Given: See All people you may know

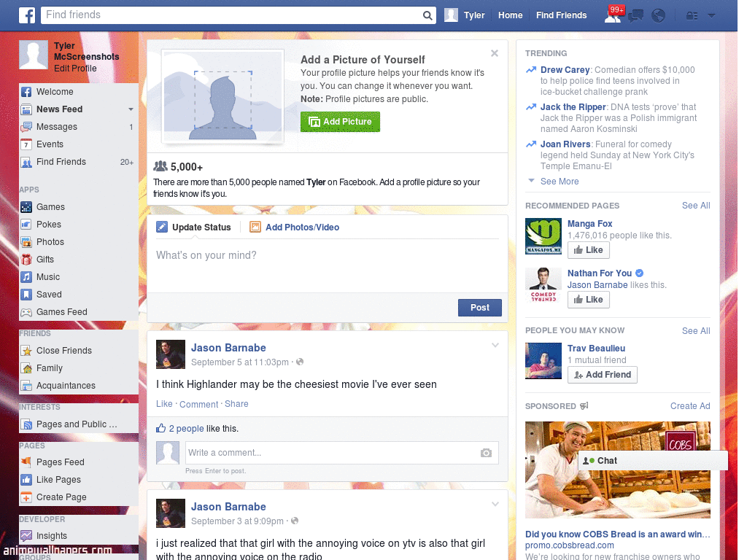Looking at the screenshot, I should [695, 331].
